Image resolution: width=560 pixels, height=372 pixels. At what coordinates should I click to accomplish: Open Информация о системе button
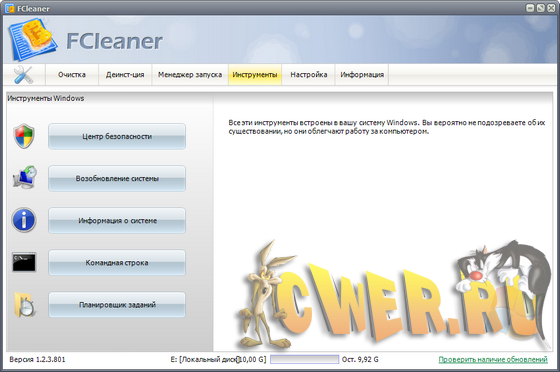pos(117,221)
